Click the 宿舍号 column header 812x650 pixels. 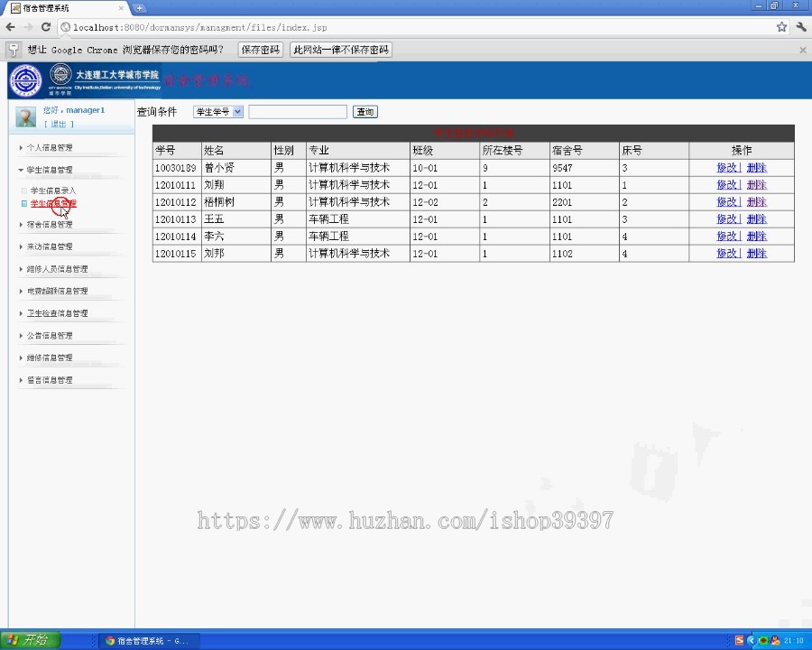584,151
